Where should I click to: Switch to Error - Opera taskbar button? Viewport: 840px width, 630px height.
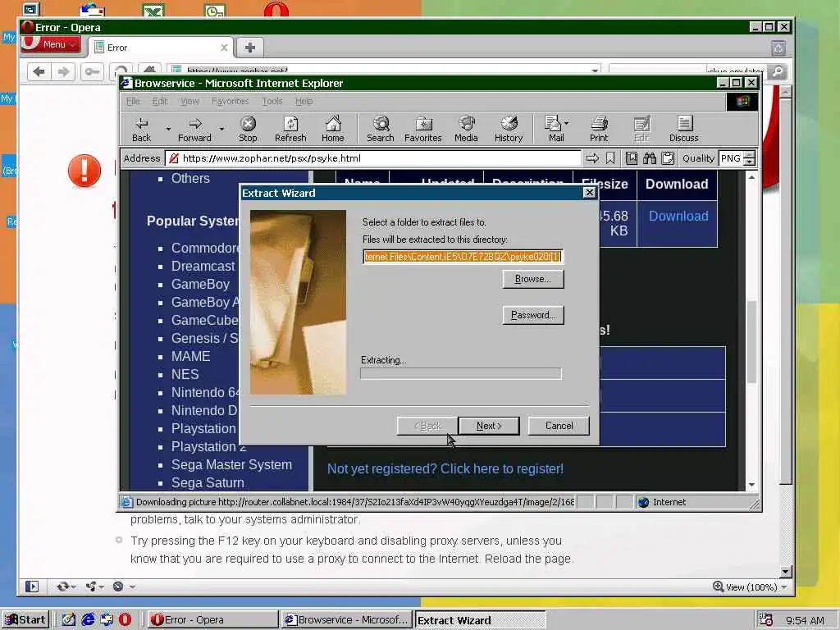point(212,620)
